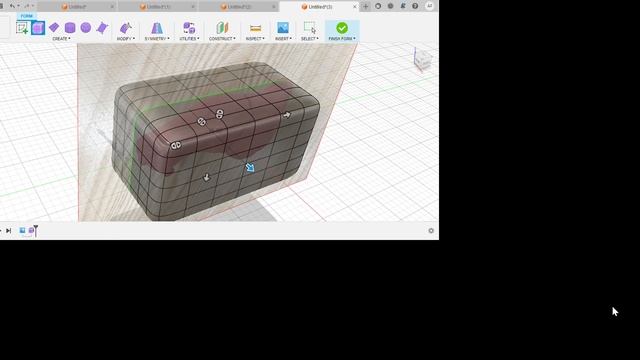The image size is (640, 360).
Task: Expand the FINISH FORM dropdown
Action: 342,38
